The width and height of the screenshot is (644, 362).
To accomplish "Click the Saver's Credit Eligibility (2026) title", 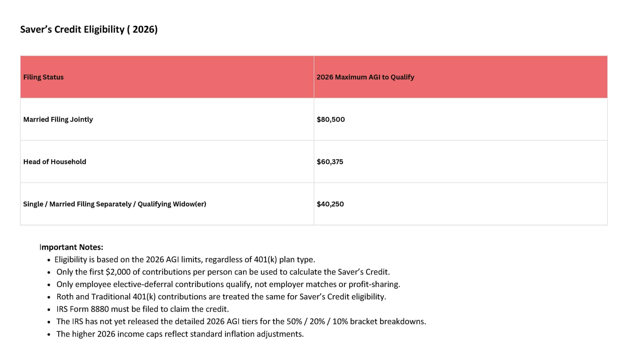I will [89, 29].
